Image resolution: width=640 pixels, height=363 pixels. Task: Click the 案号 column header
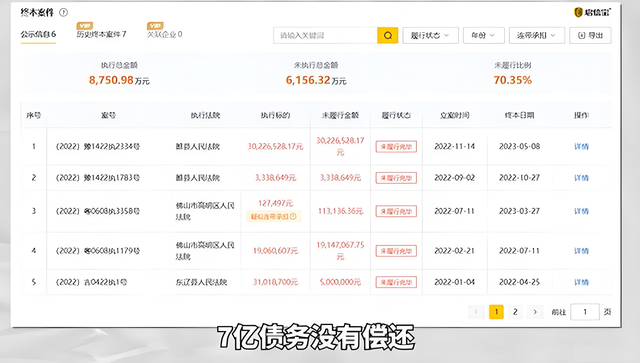(108, 116)
